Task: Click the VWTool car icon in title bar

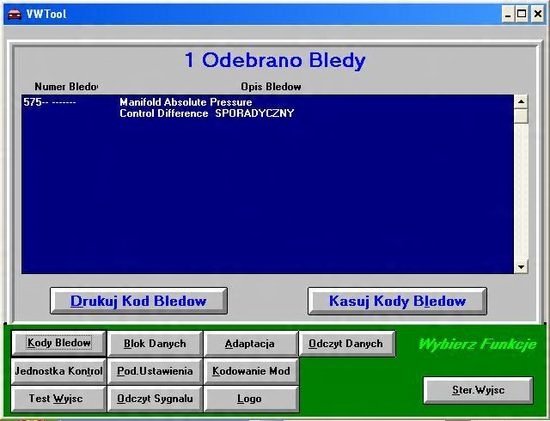Action: point(14,14)
